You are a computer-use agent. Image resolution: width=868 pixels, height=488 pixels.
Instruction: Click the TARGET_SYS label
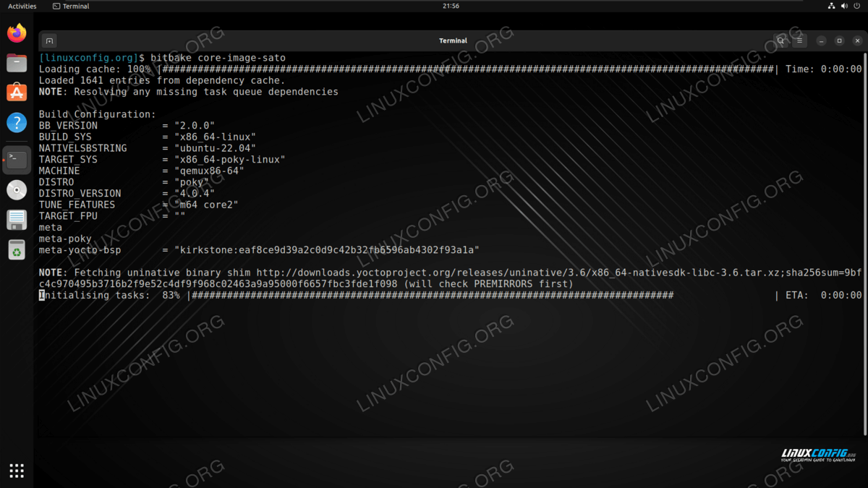(68, 160)
